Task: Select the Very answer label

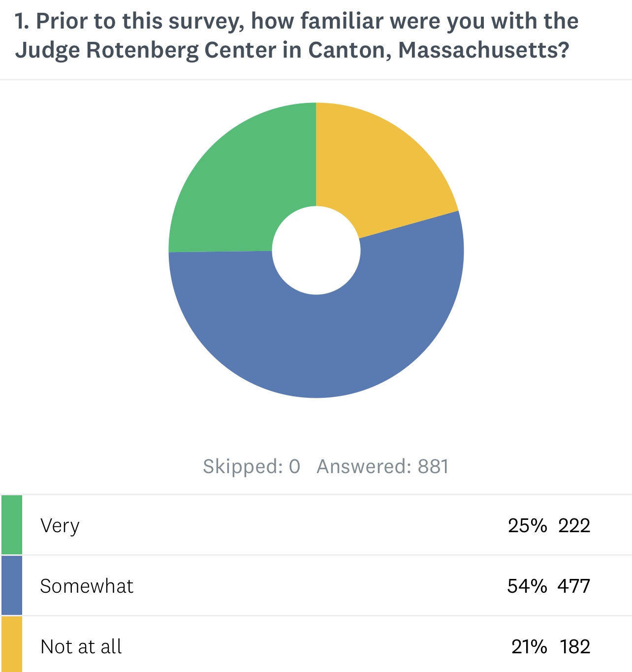Action: click(x=60, y=526)
